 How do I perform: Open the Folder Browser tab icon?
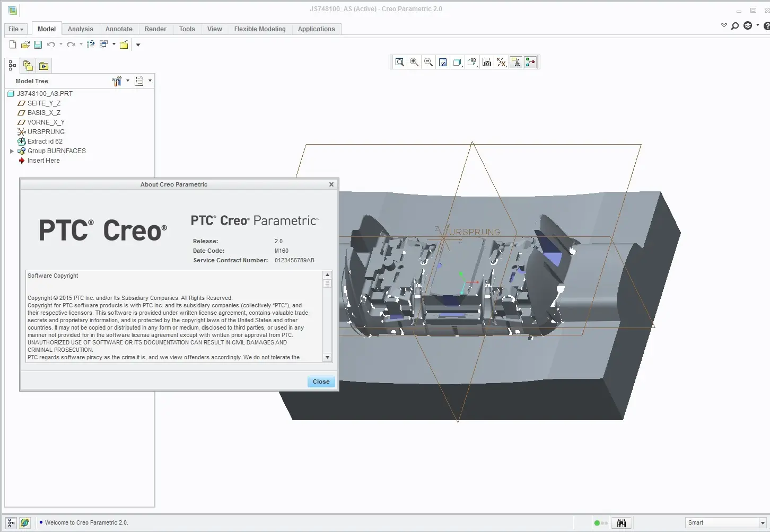28,66
